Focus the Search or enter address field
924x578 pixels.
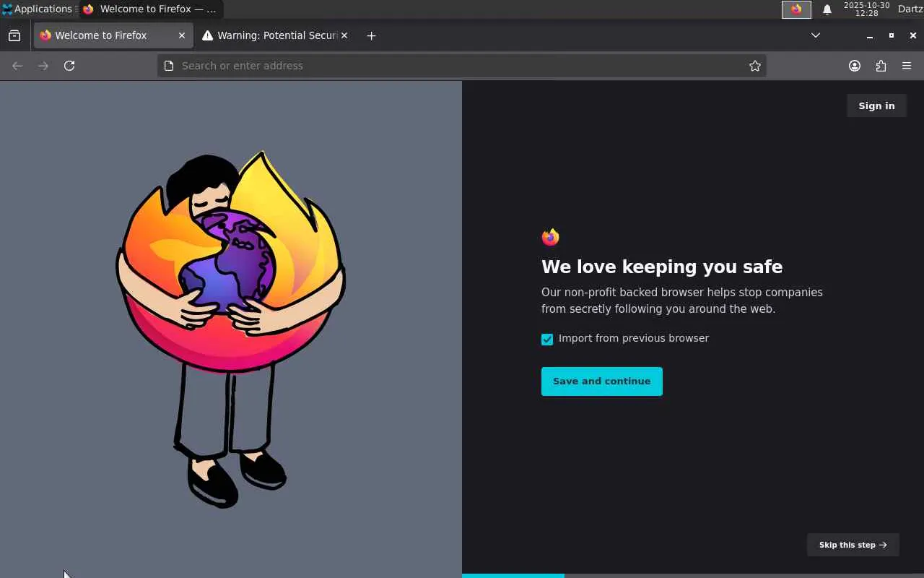461,66
